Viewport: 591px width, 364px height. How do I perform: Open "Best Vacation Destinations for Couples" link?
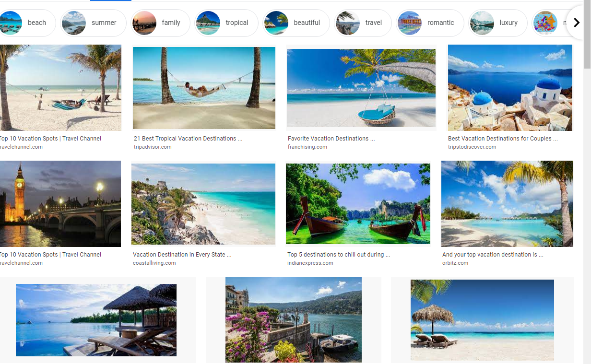tap(503, 139)
